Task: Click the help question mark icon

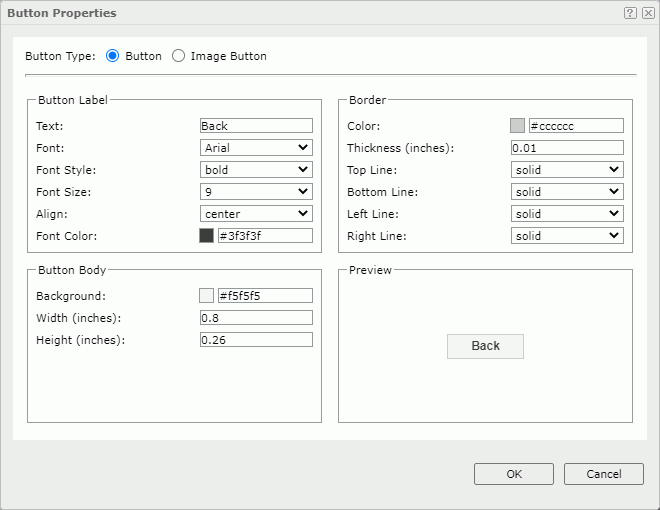Action: [x=630, y=13]
